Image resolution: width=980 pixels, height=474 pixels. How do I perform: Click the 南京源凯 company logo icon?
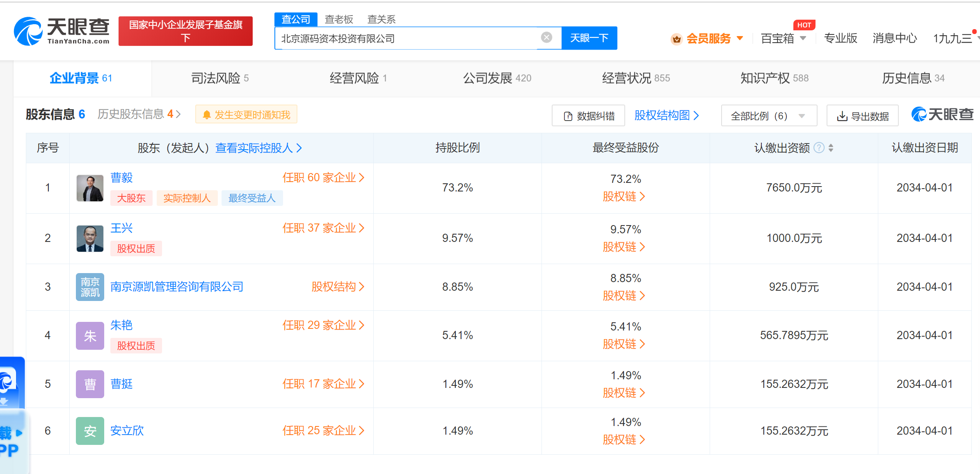pyautogui.click(x=90, y=287)
